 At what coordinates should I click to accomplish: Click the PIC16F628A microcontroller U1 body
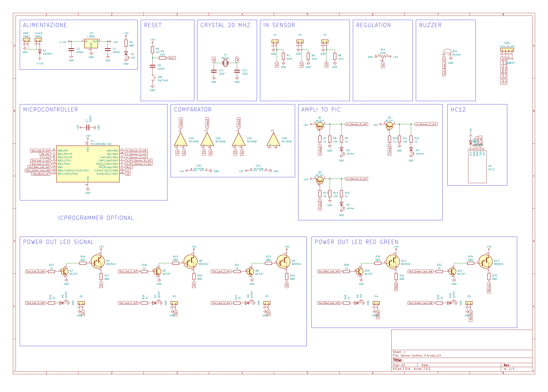click(x=88, y=164)
